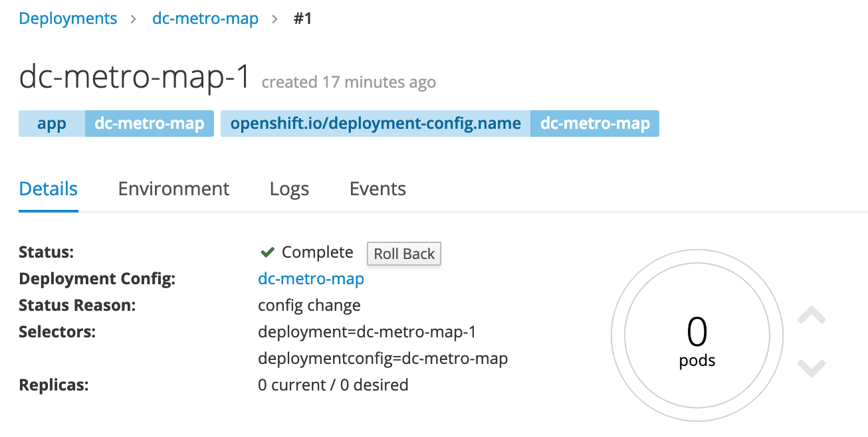Click the 0 pods donut chart
This screenshot has height=437, width=868.
click(697, 337)
